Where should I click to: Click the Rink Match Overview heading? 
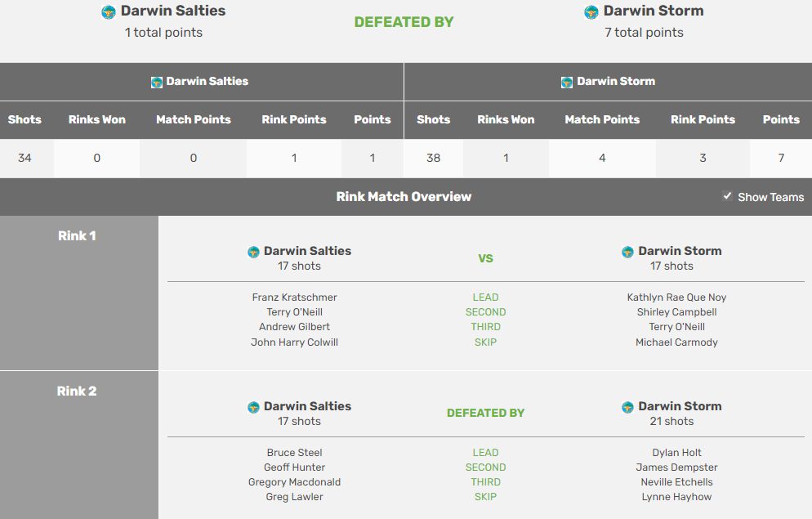coord(404,197)
